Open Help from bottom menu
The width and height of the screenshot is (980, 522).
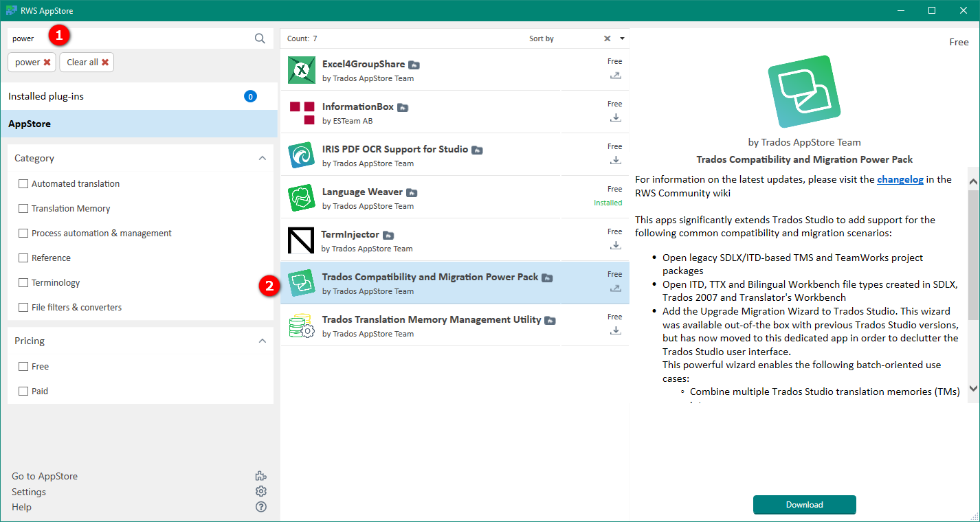point(21,507)
